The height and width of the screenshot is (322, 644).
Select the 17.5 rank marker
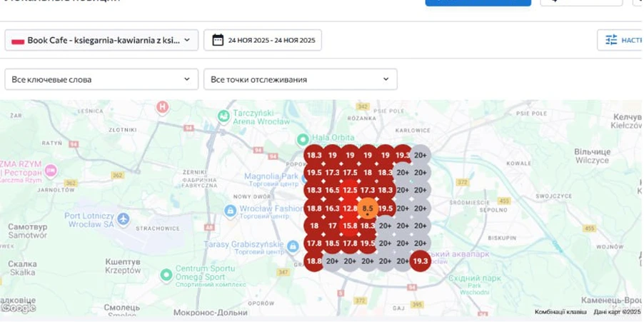(x=350, y=173)
